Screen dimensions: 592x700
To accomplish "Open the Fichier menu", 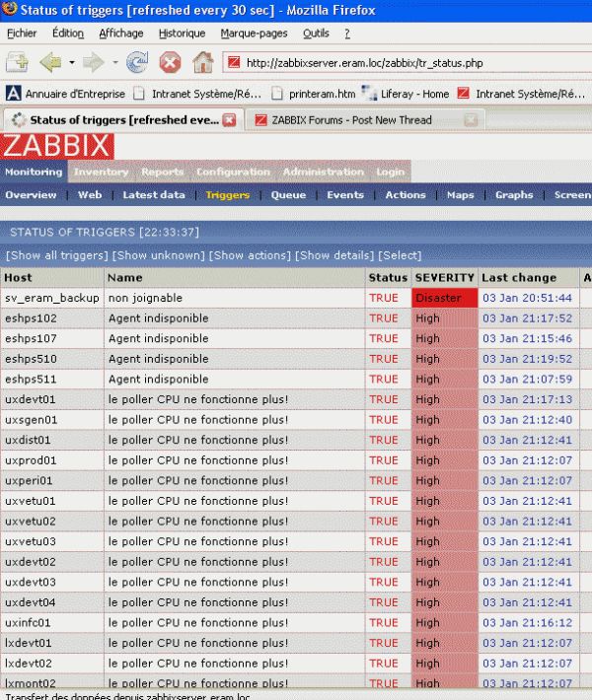I will point(22,34).
